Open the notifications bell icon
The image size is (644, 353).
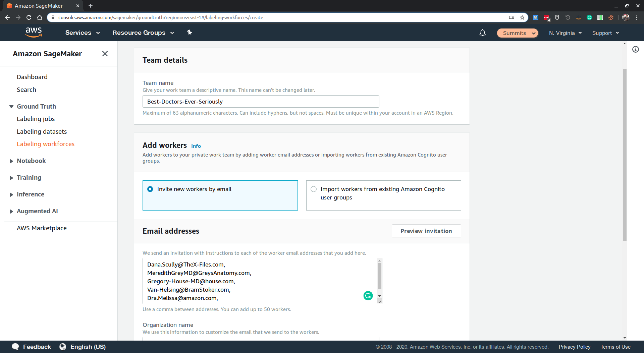(x=482, y=33)
